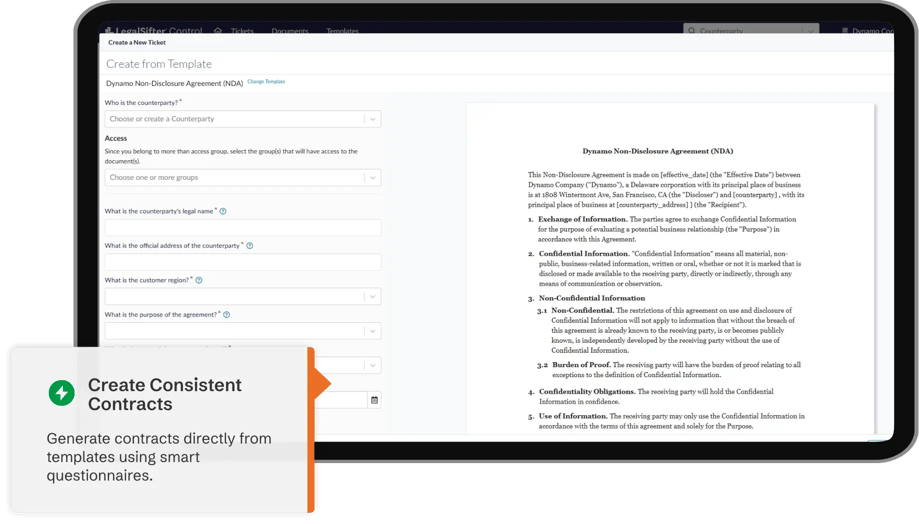
Task: Click the preview title Dynamo Non-Disclosure Agreement (NDA)
Action: [x=658, y=151]
